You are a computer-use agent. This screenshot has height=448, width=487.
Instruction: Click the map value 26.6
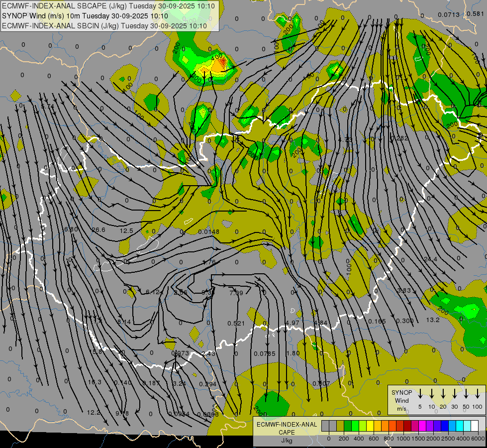pos(98,230)
